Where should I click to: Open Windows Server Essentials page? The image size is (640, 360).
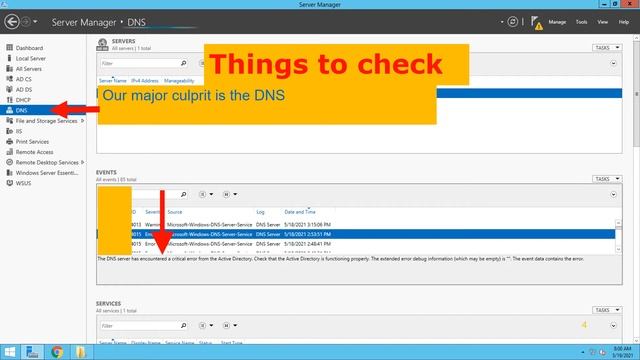pos(47,173)
